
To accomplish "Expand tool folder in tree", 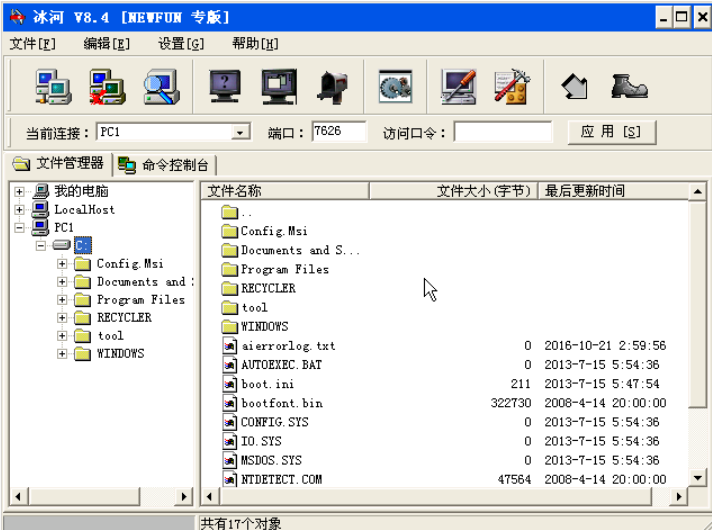I will (62, 336).
